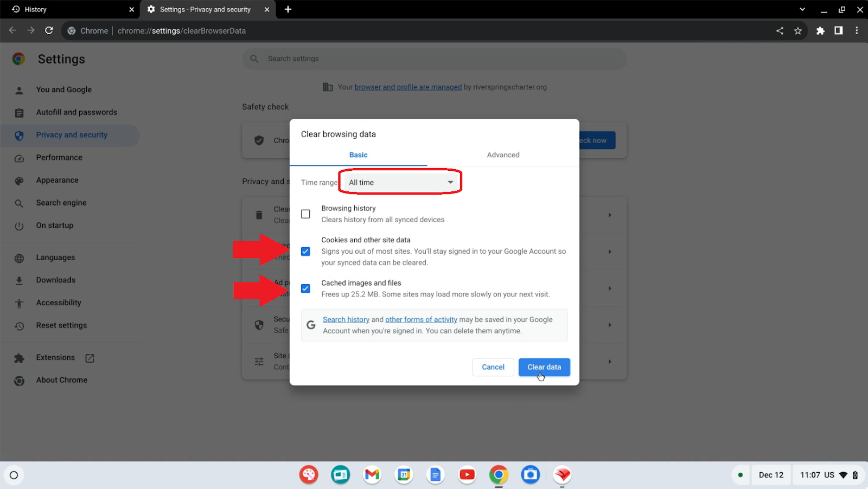Open a new tab with plus button
This screenshot has height=489, width=868.
pyautogui.click(x=288, y=9)
